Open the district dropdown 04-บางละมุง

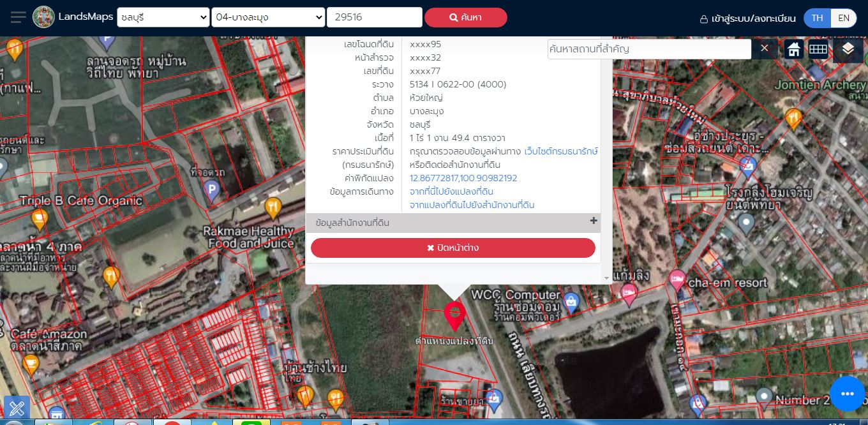point(268,17)
